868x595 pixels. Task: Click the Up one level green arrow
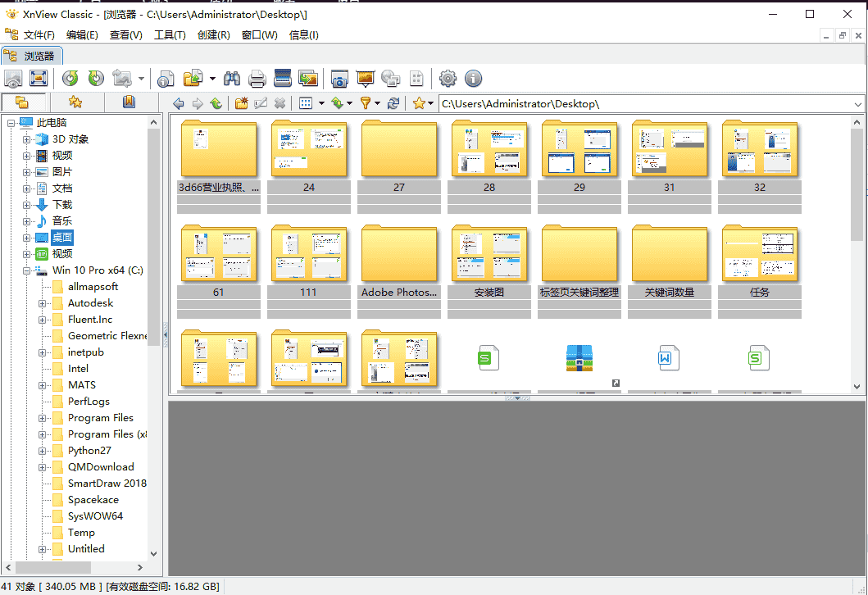pos(216,103)
